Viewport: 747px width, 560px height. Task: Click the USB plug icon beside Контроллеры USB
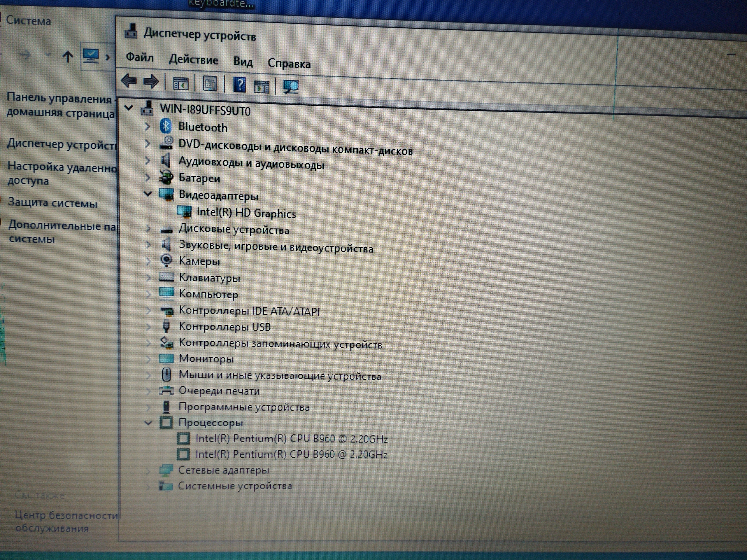click(166, 326)
